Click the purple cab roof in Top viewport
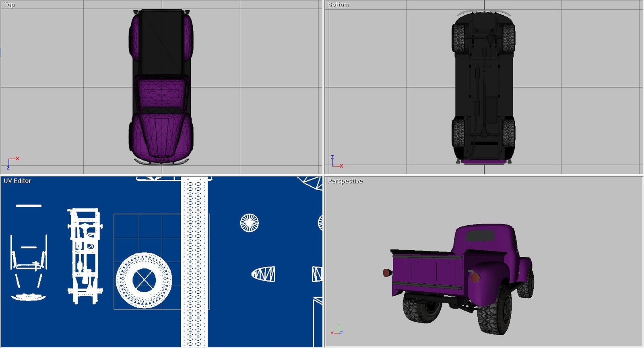Image resolution: width=644 pixels, height=348 pixels. click(x=161, y=93)
